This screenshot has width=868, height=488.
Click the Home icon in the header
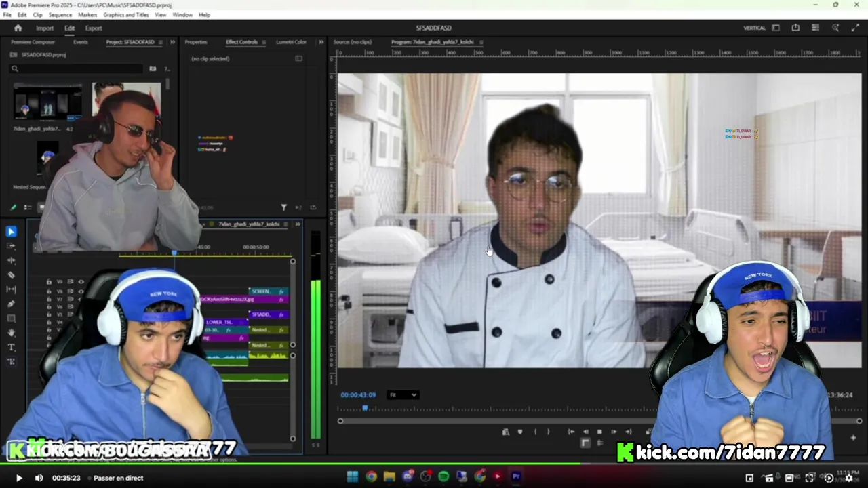pos(18,28)
